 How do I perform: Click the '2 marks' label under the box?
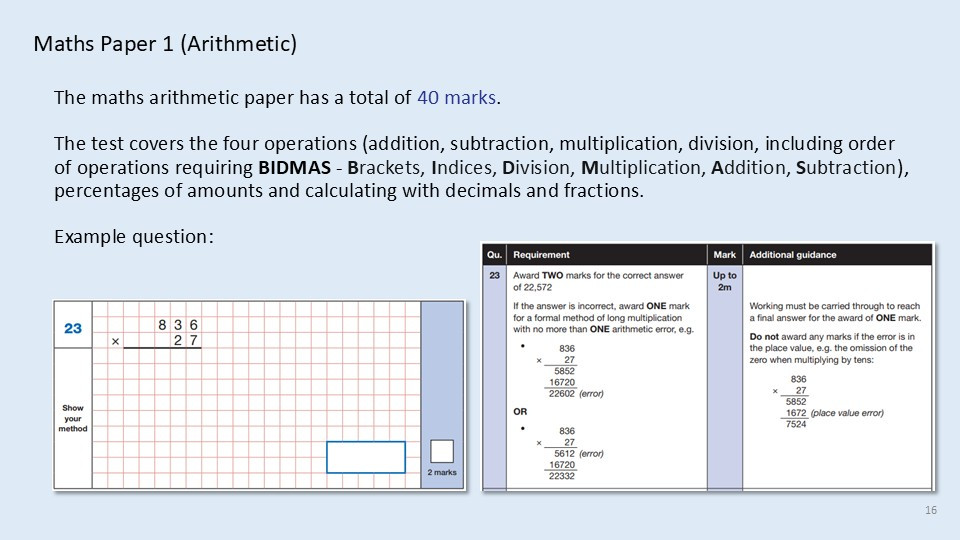442,472
